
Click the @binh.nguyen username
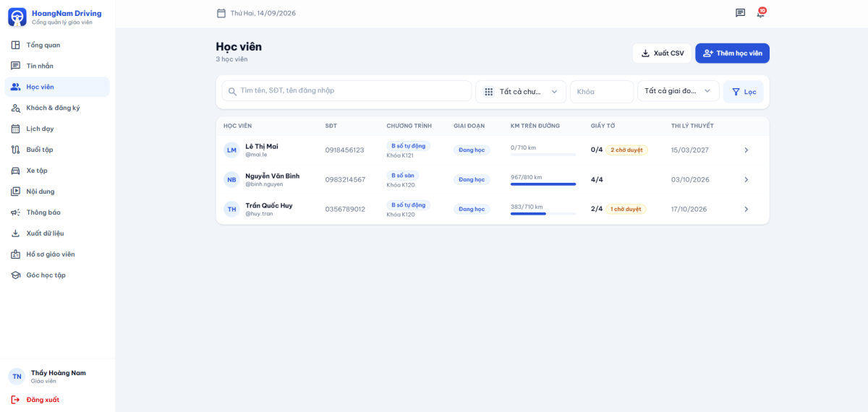pos(264,184)
